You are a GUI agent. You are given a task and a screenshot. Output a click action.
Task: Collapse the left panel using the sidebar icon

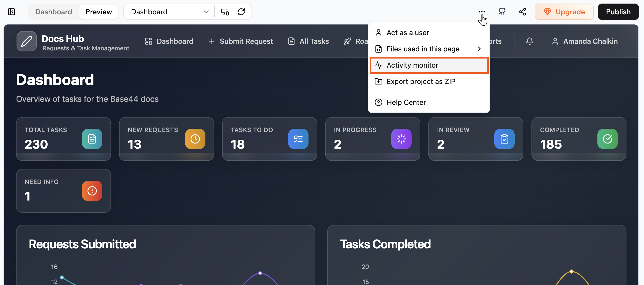coord(11,12)
